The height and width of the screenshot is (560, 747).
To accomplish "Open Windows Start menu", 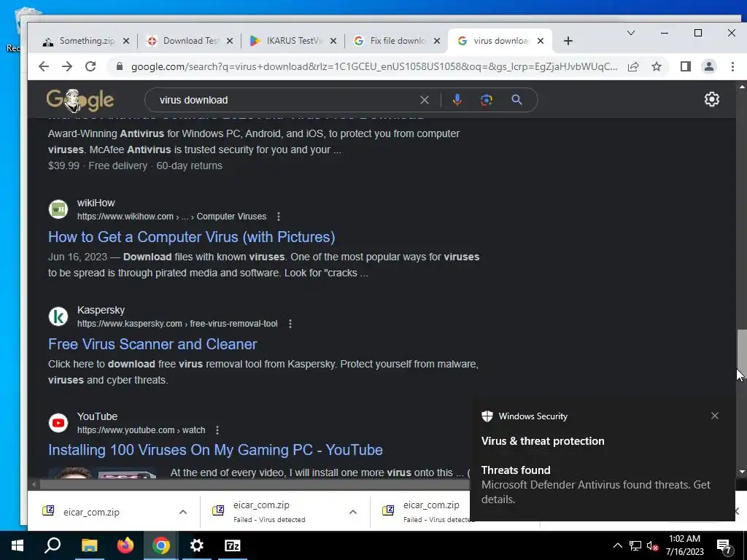I will pyautogui.click(x=18, y=545).
